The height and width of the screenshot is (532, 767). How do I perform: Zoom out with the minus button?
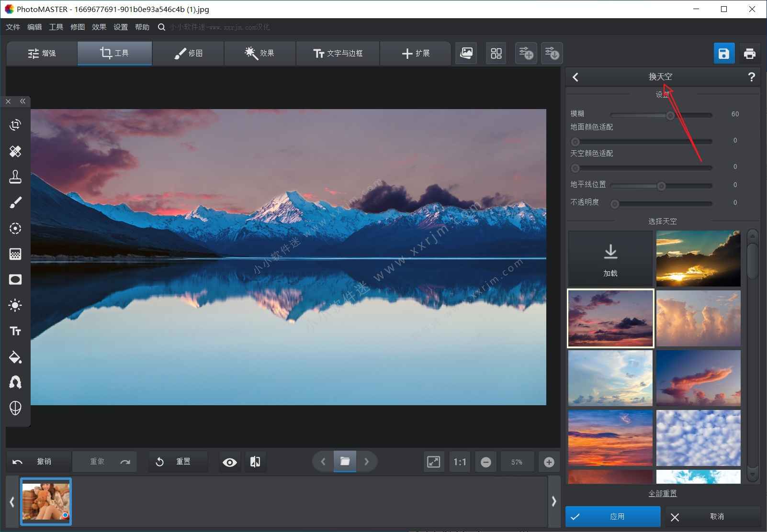pyautogui.click(x=485, y=462)
